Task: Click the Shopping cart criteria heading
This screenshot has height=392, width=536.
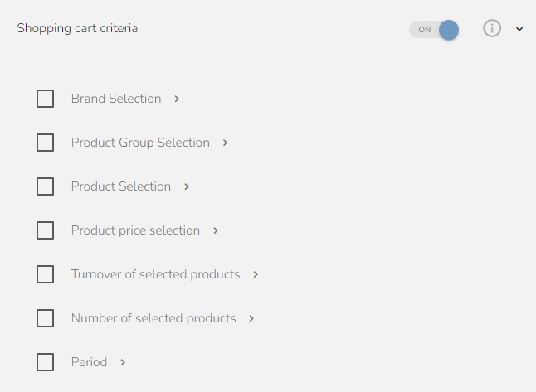Action: point(77,28)
